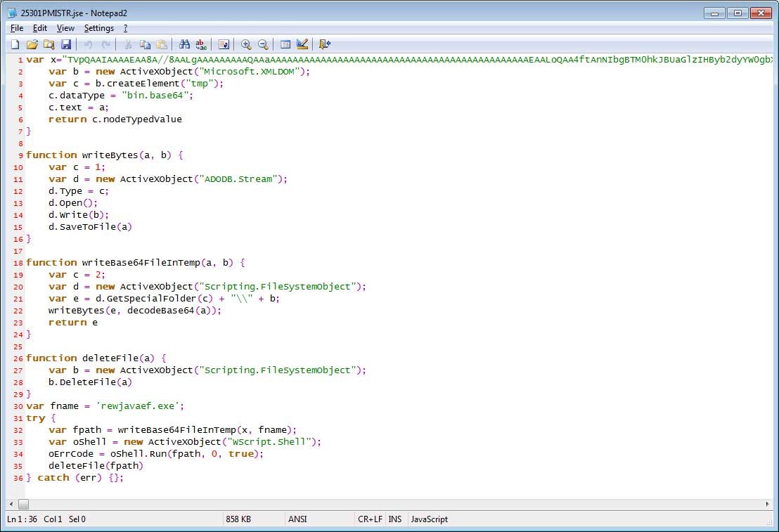Click the grayed Redo arrow icon
Viewport: 779px width, 532px height.
(105, 45)
